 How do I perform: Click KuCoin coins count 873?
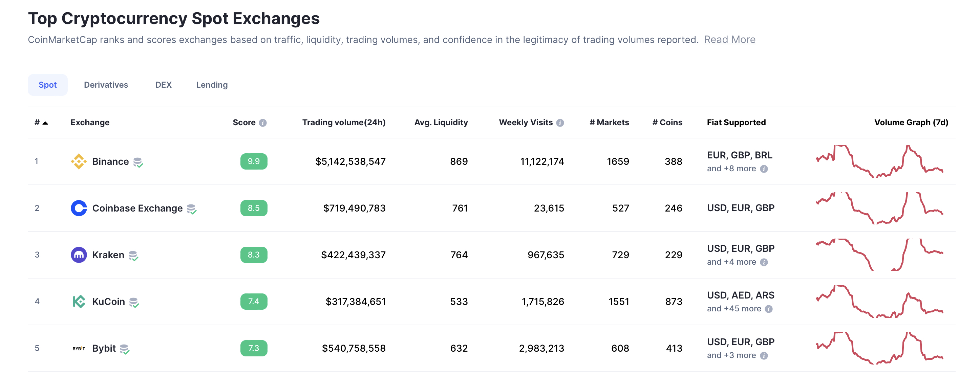tap(674, 302)
